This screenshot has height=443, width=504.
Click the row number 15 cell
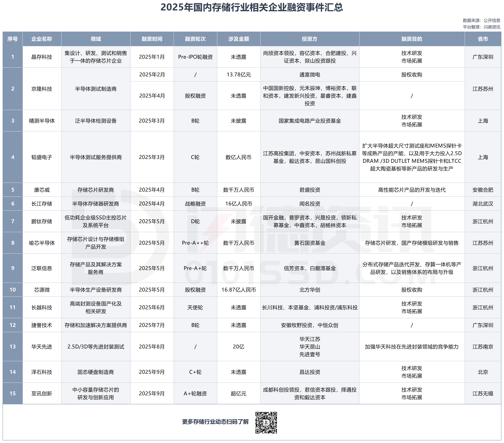(13, 393)
